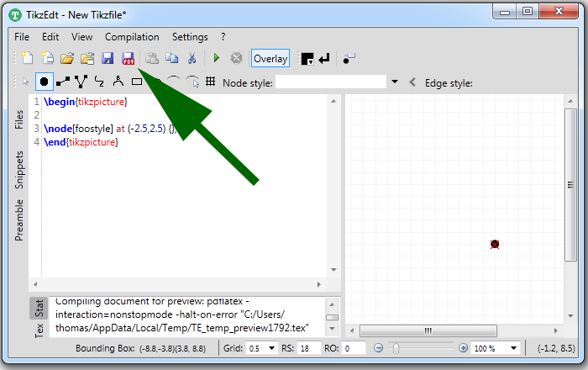The width and height of the screenshot is (588, 370).
Task: Open the Edit menu
Action: tap(50, 37)
